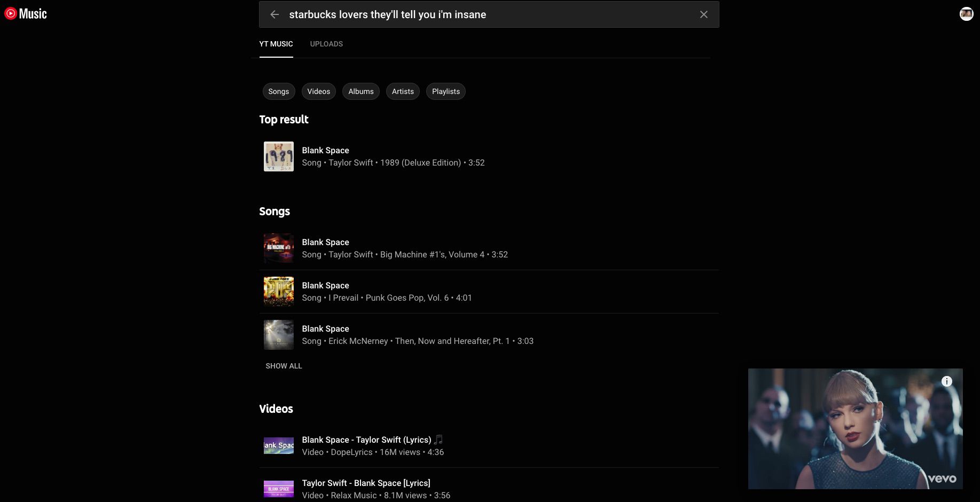The width and height of the screenshot is (980, 502).
Task: Click the vevo mini player video
Action: (x=855, y=429)
